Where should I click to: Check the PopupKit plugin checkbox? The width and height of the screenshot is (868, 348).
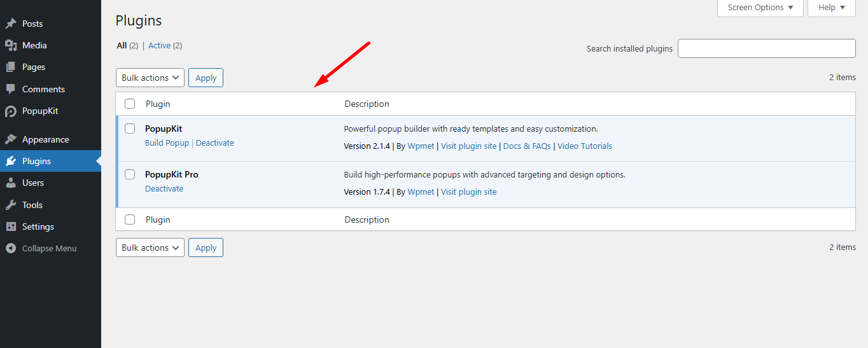(x=130, y=129)
